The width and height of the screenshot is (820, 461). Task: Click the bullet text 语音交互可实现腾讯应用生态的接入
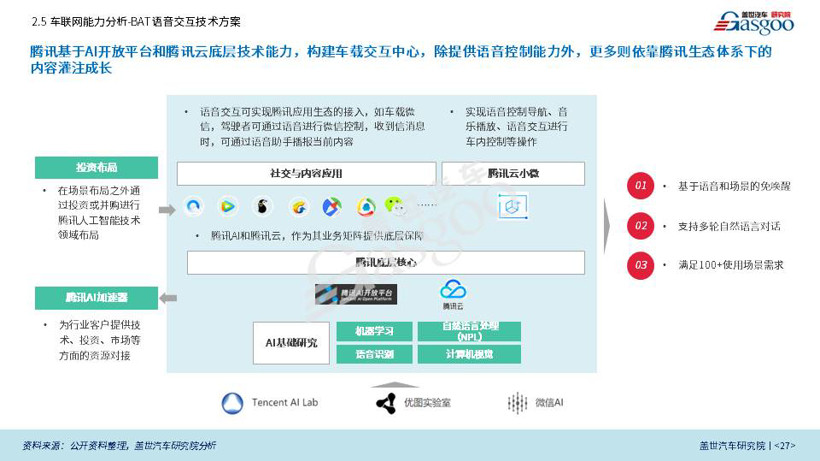[x=312, y=126]
